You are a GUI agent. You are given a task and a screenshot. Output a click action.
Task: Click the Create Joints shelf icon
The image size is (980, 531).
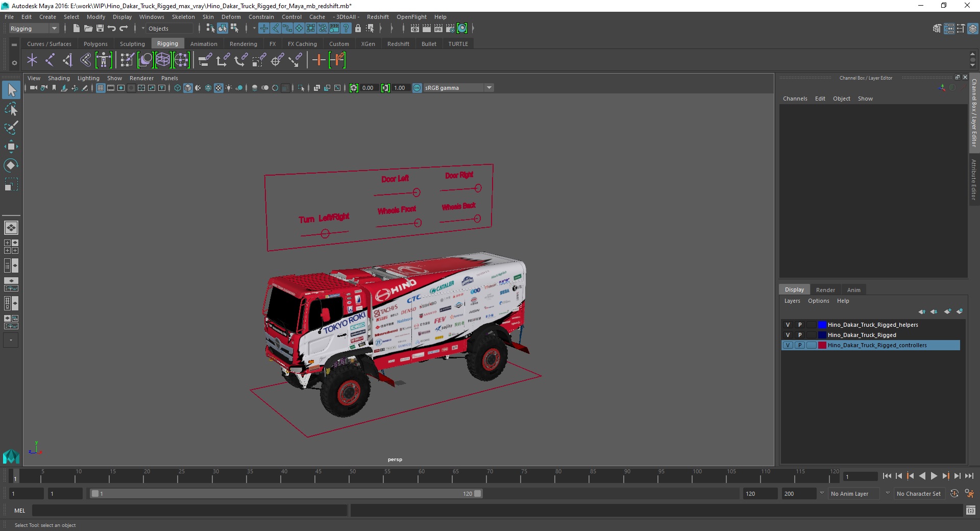(x=50, y=60)
